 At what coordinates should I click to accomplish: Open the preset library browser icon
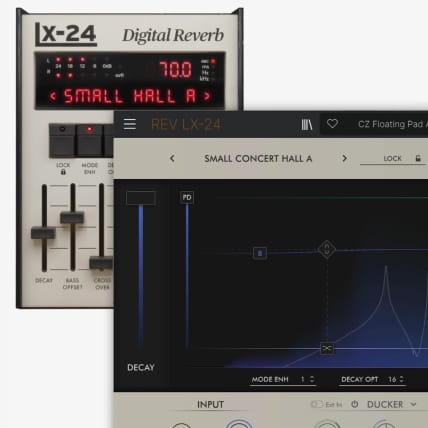pos(307,124)
